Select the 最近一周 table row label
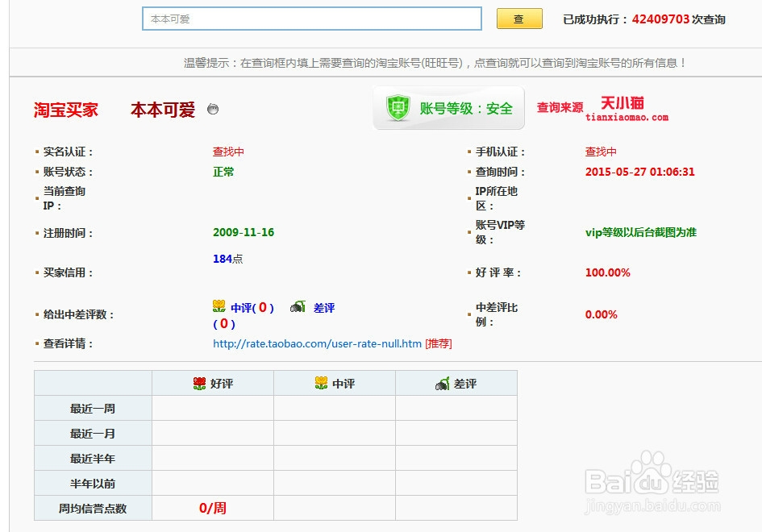762x532 pixels. coord(93,409)
